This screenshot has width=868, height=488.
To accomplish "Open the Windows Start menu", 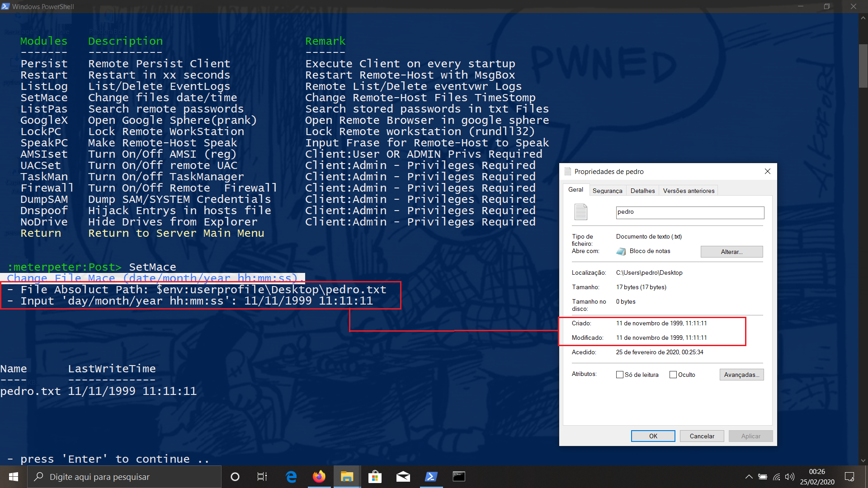I will (14, 477).
